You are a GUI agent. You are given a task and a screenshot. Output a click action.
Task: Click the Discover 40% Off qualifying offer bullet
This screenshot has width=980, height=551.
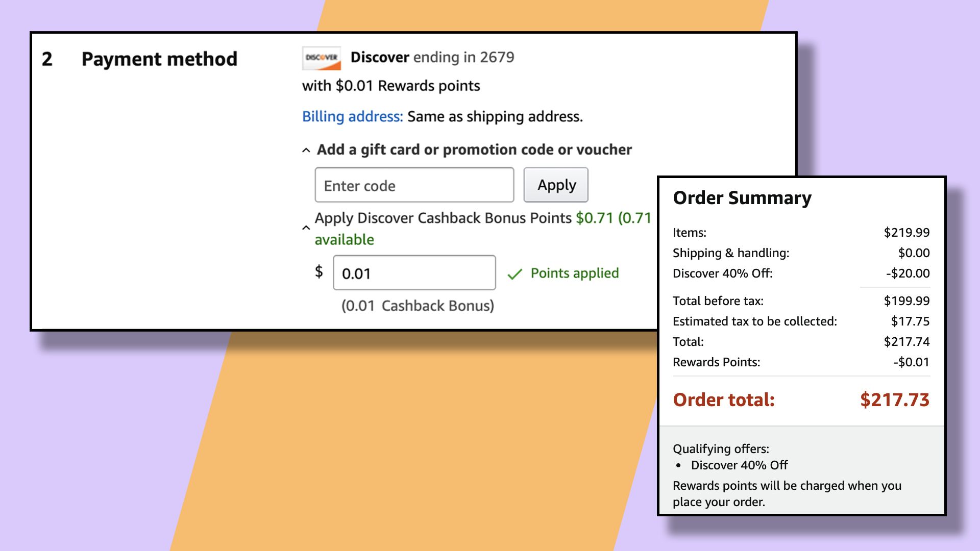point(739,465)
